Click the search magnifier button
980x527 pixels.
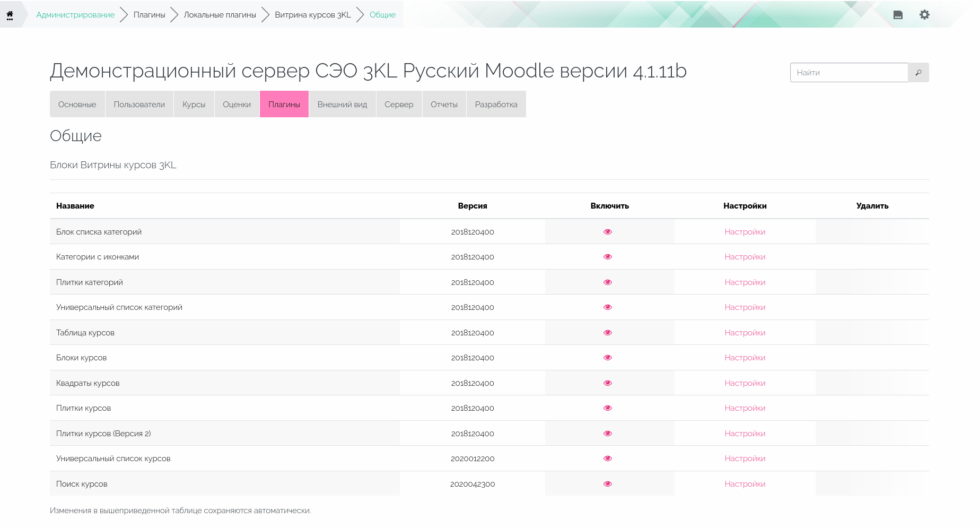tap(918, 73)
